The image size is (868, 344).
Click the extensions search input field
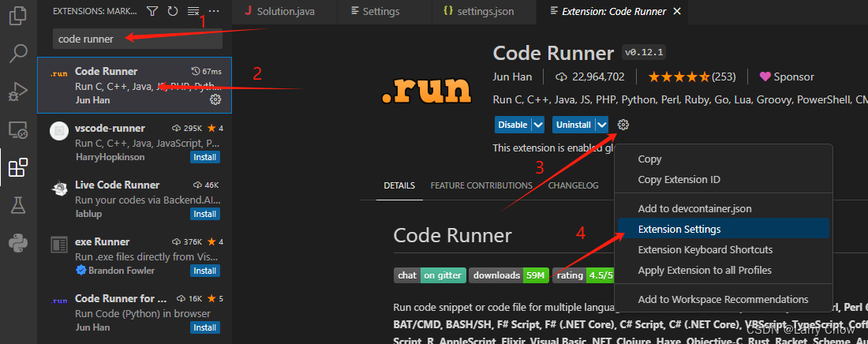click(137, 39)
